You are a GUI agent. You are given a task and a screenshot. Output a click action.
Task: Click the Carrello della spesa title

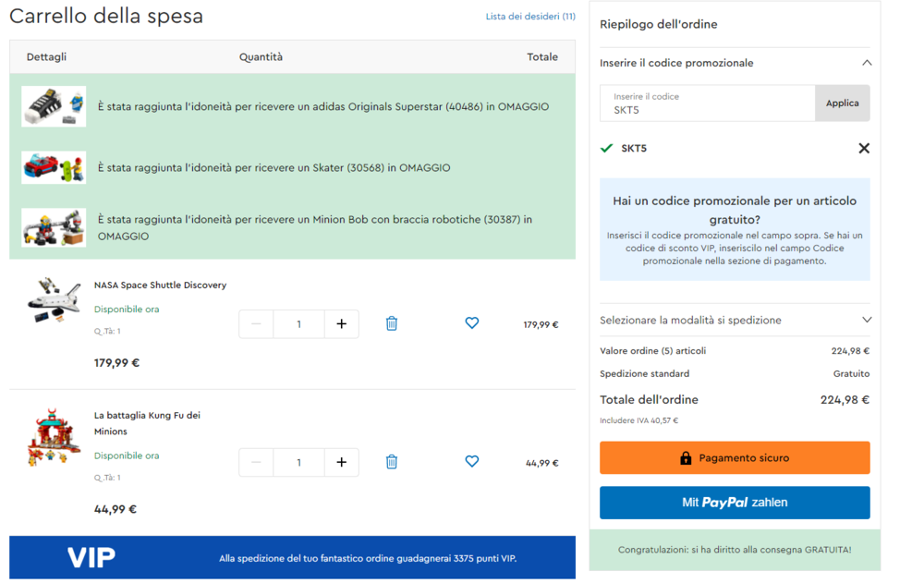pyautogui.click(x=106, y=16)
